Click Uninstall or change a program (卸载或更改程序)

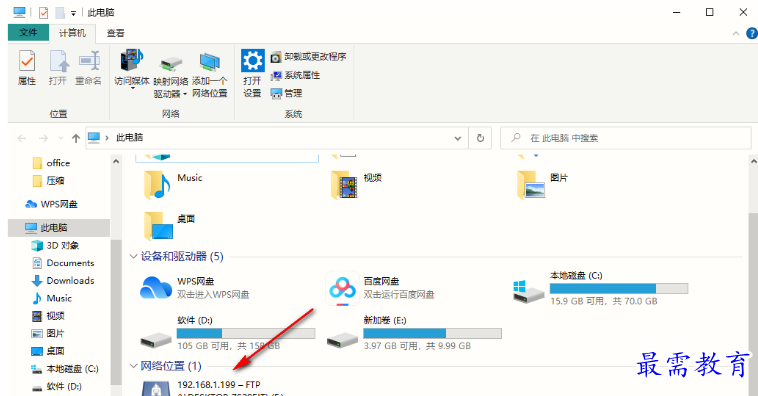(x=308, y=57)
